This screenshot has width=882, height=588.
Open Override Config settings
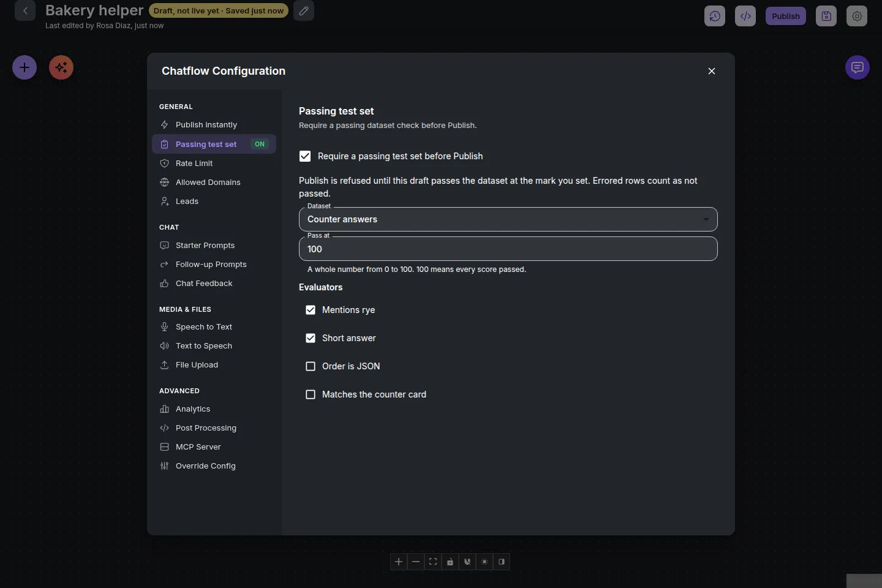[x=214, y=466]
